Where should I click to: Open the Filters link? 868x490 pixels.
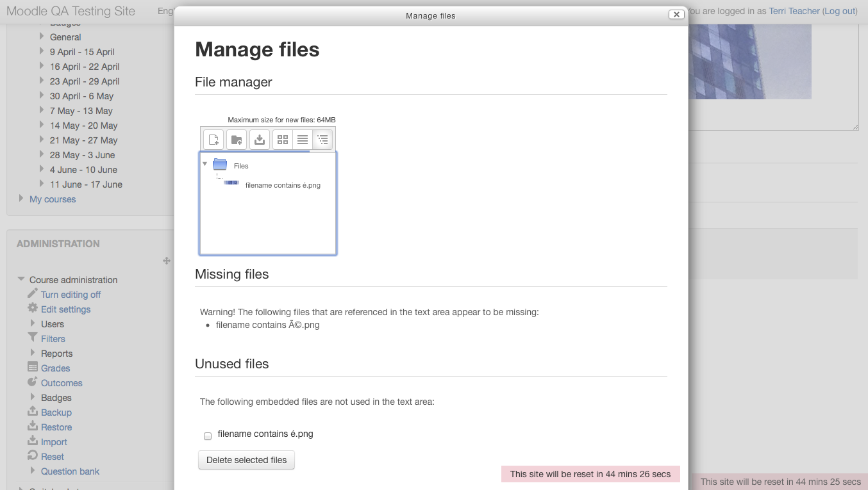pyautogui.click(x=53, y=339)
